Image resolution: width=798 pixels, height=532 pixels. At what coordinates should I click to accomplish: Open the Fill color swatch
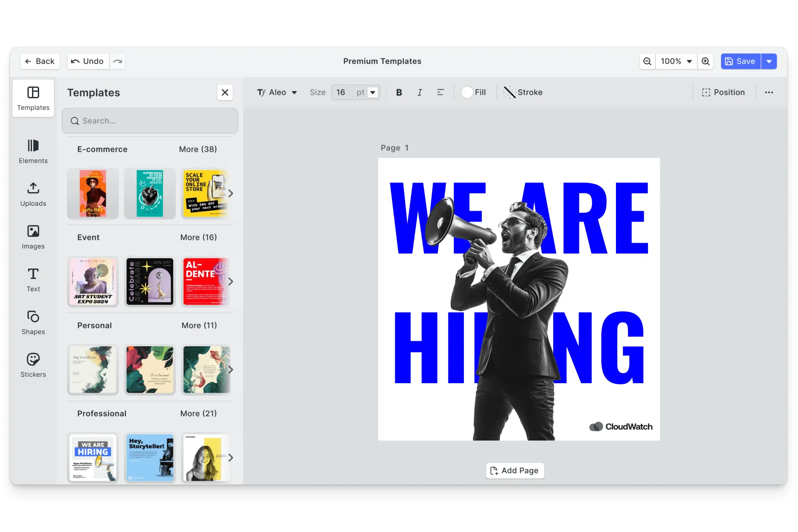point(467,92)
